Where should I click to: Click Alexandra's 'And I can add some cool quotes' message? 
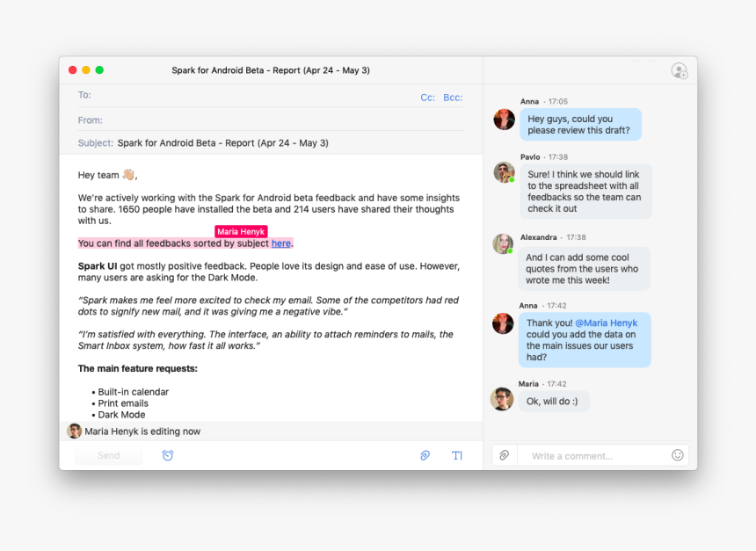pyautogui.click(x=584, y=269)
